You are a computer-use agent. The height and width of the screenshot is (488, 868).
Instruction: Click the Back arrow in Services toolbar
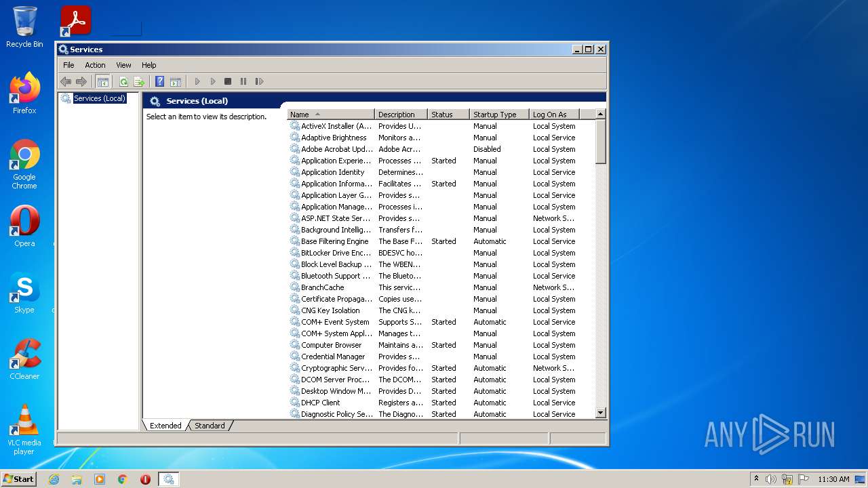tap(66, 81)
